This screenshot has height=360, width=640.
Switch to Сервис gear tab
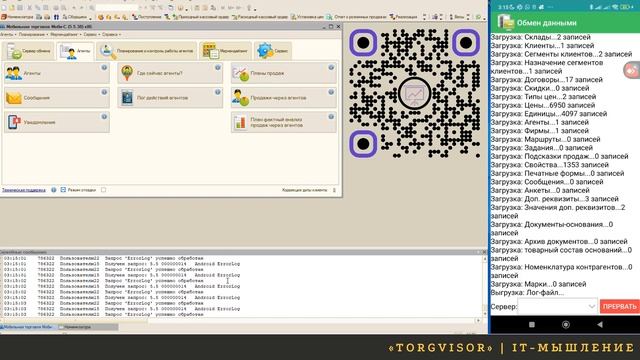273,51
